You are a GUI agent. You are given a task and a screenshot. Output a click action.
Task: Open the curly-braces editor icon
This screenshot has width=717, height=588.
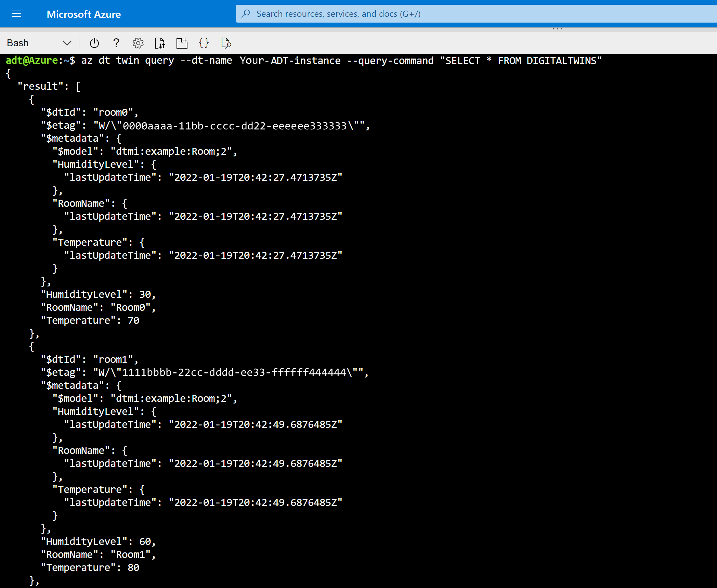pos(204,43)
